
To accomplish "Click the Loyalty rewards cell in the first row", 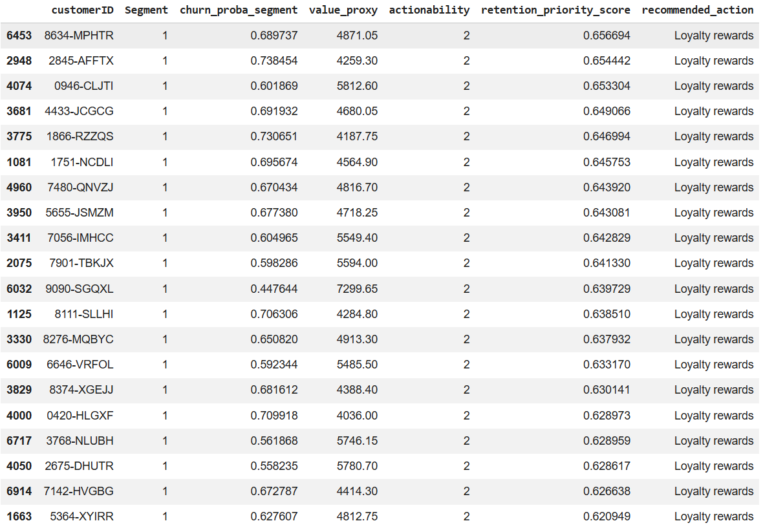I will tap(715, 36).
